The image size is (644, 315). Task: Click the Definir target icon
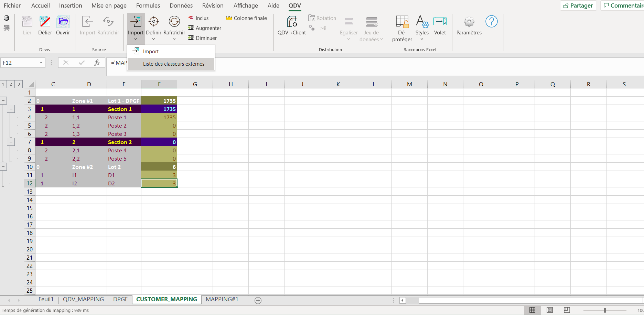tap(153, 22)
